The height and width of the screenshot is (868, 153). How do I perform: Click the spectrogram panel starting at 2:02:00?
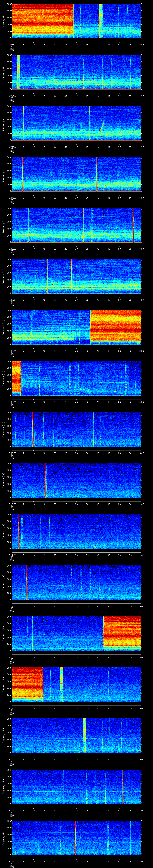[76, 72]
